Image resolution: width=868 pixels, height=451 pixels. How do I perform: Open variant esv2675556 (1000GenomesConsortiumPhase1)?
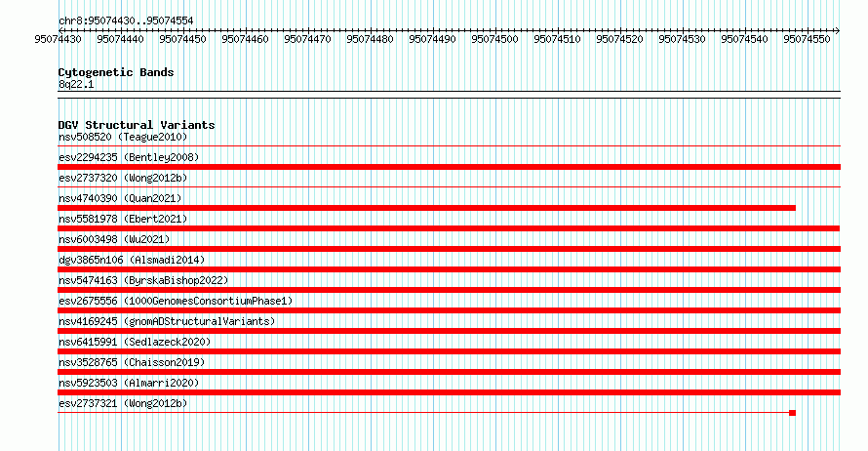tap(176, 301)
